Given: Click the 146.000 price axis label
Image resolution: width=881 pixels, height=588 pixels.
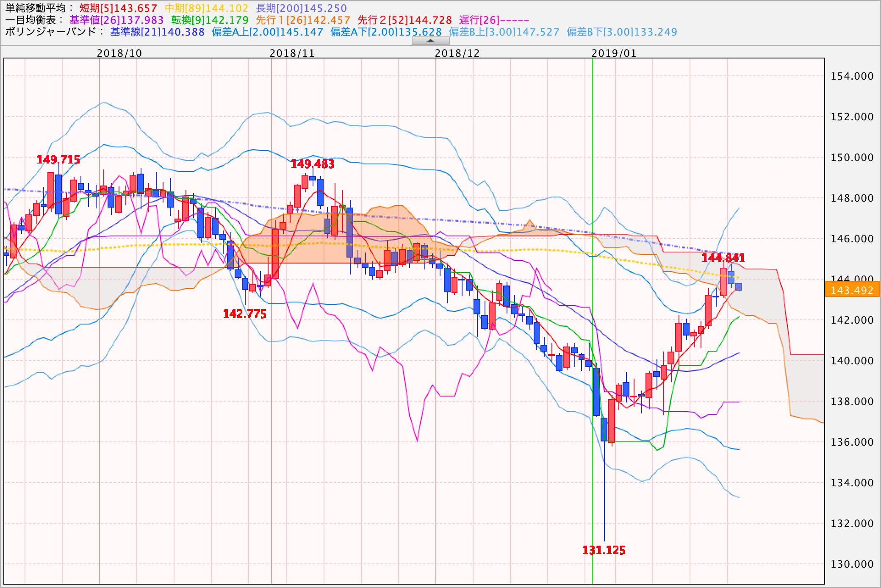Looking at the screenshot, I should [852, 239].
